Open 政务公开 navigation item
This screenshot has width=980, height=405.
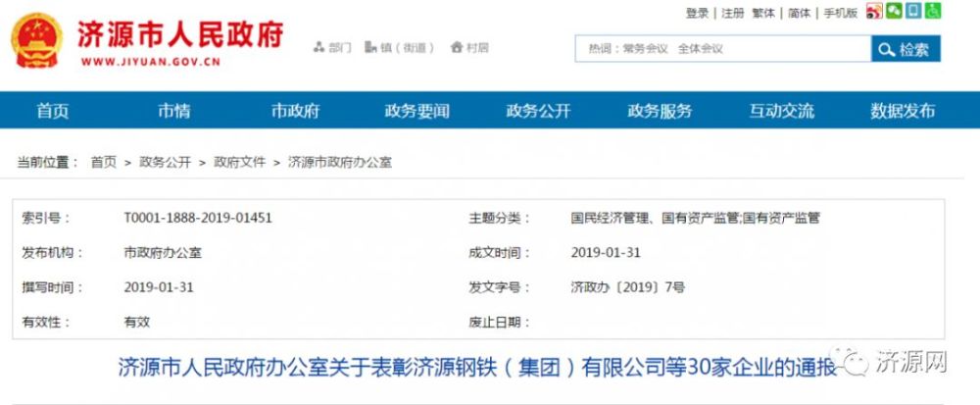(x=538, y=111)
